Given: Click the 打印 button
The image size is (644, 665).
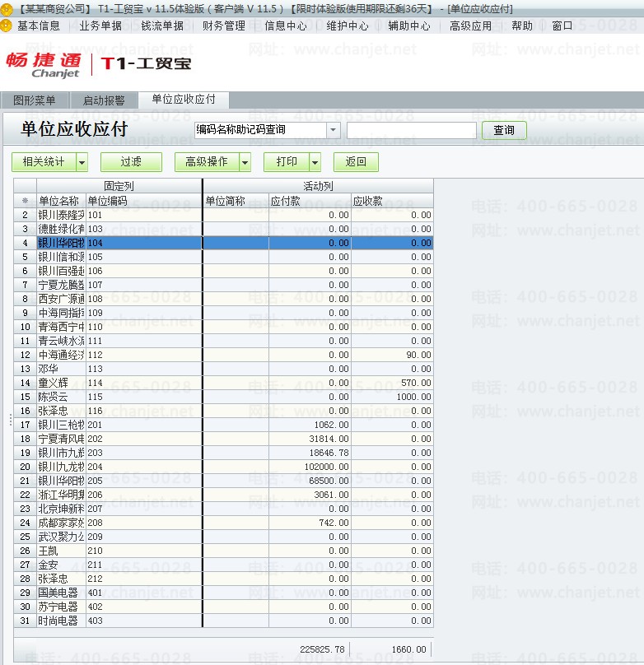Looking at the screenshot, I should [287, 162].
